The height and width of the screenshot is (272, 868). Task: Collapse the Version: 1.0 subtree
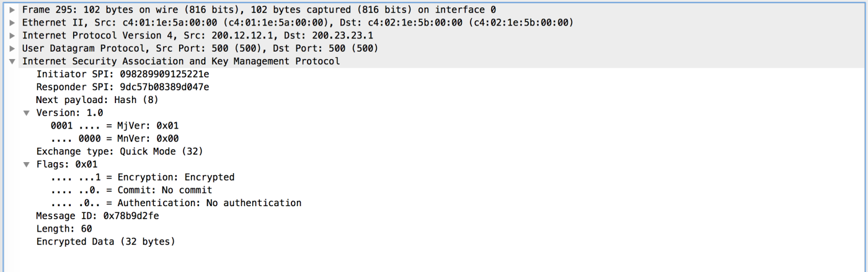click(x=26, y=113)
